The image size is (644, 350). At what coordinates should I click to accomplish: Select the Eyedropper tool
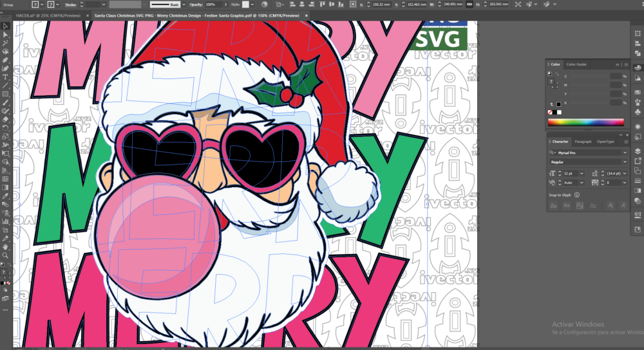[x=5, y=196]
